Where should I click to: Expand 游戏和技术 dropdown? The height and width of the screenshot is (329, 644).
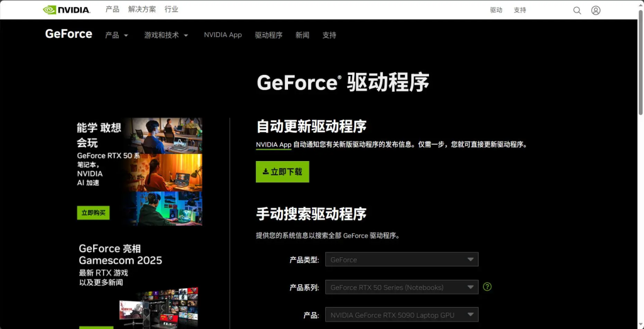[166, 35]
